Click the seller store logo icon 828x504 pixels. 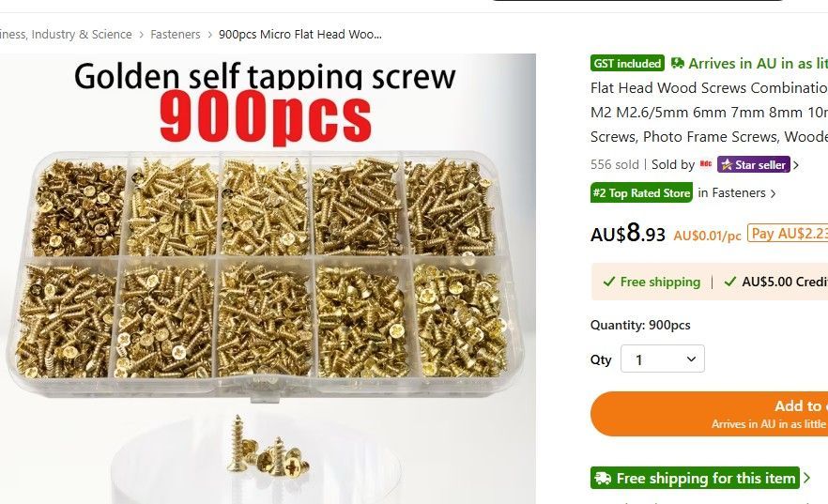pos(706,164)
